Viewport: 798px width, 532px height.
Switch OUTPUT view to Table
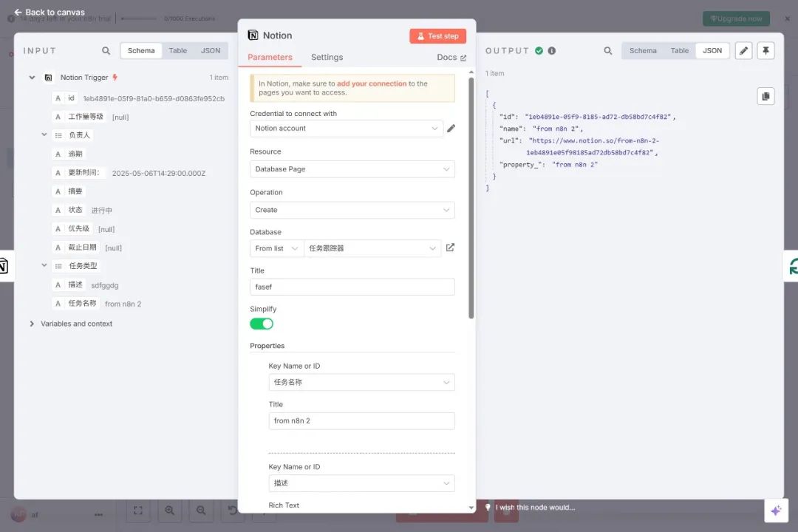(x=680, y=50)
